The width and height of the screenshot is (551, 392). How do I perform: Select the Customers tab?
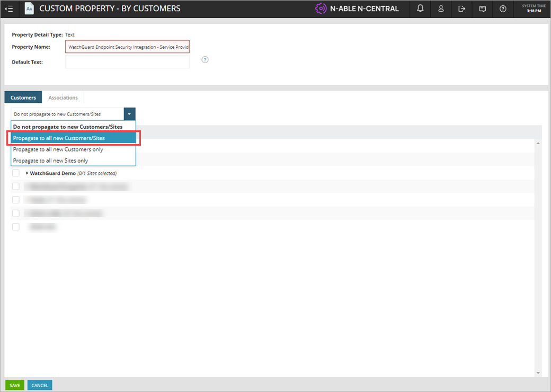[x=23, y=97]
